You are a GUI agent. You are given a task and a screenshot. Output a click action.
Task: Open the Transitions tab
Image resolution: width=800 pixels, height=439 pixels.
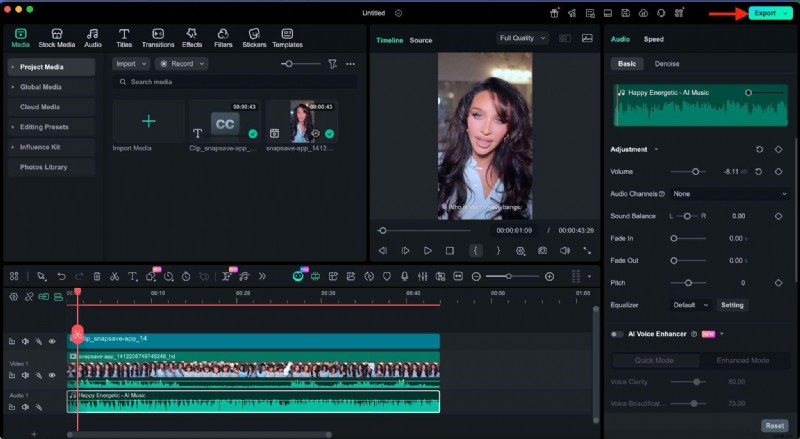point(158,38)
